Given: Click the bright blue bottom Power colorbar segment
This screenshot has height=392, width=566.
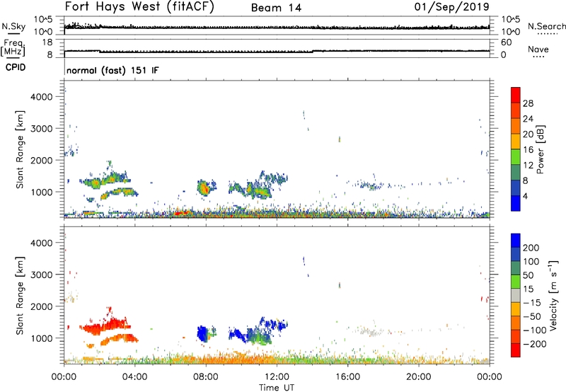Looking at the screenshot, I should (x=516, y=203).
